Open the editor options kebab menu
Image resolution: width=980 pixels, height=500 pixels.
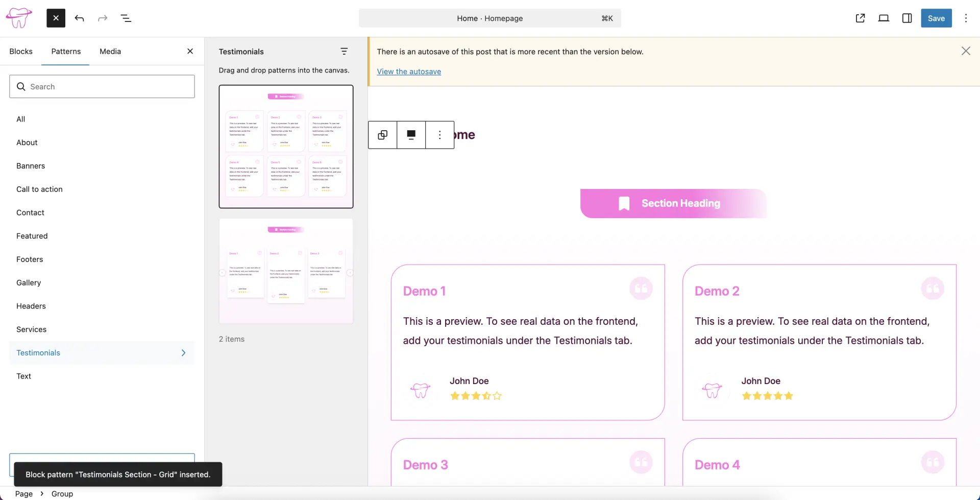[x=966, y=18]
